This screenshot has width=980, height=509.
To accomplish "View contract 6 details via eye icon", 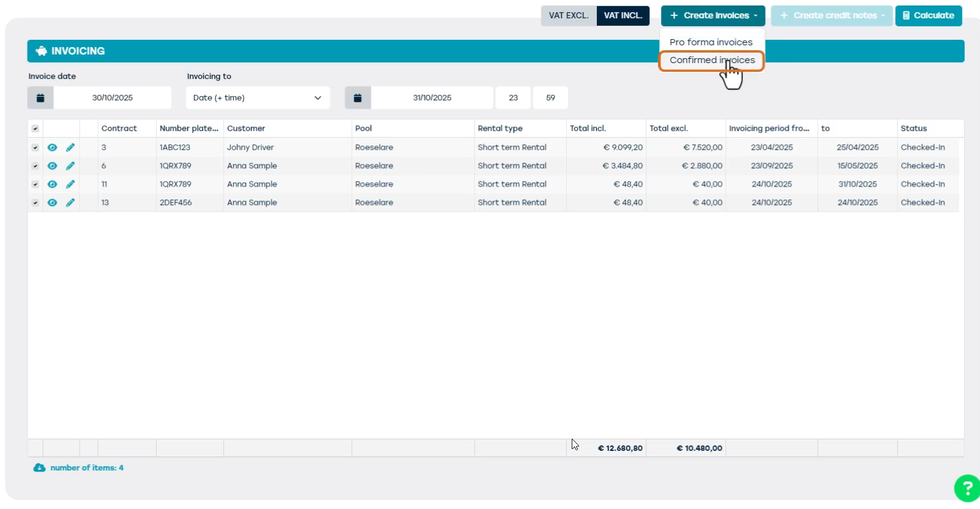I will coord(52,166).
